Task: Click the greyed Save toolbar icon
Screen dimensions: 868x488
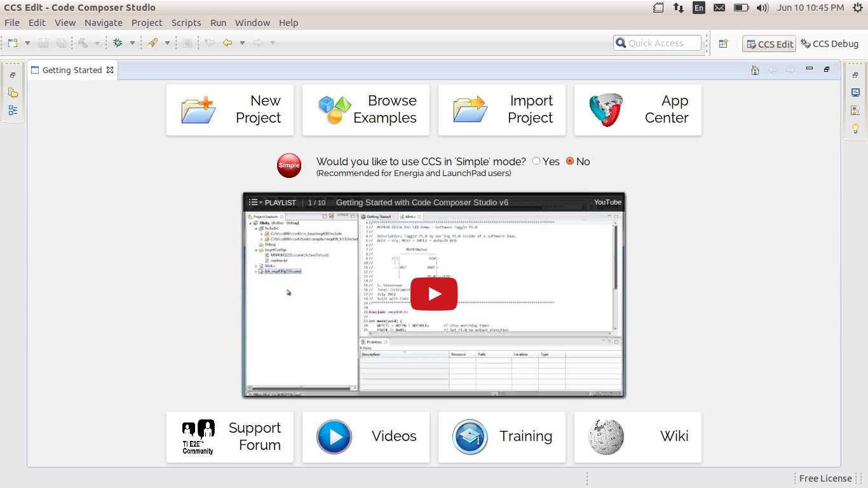Action: 44,43
